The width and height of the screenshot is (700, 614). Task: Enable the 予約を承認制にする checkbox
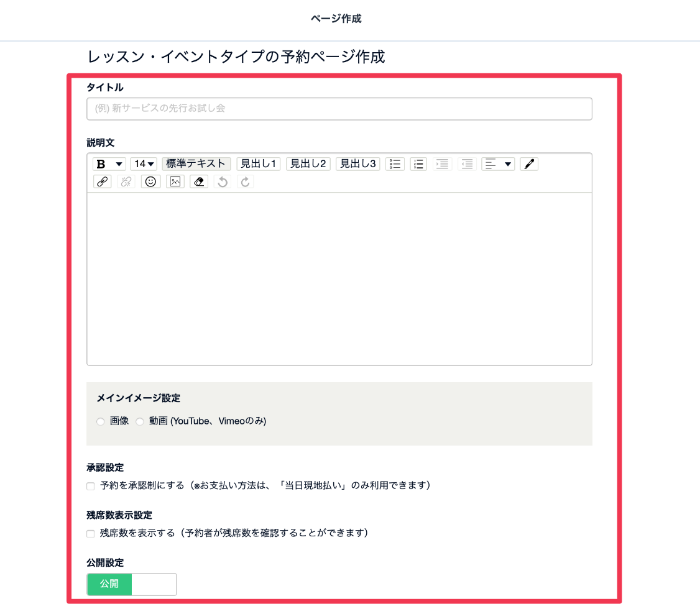(91, 486)
